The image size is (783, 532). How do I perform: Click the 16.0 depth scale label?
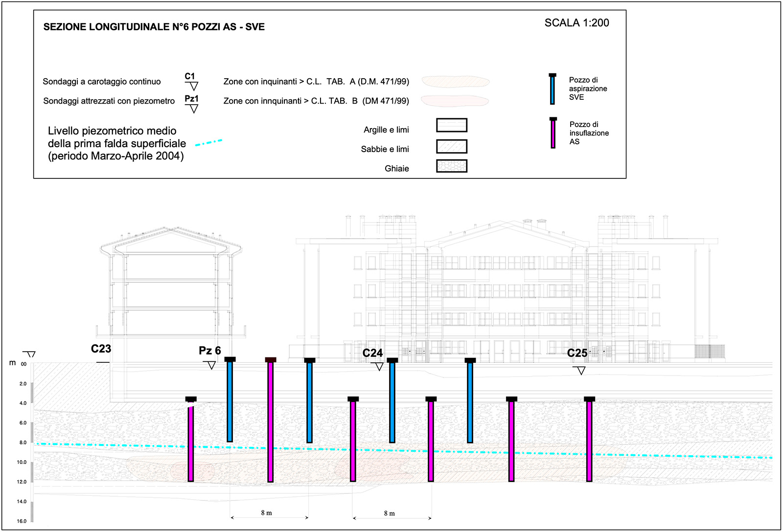tap(22, 521)
